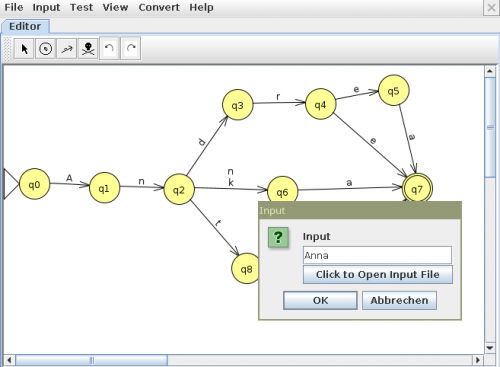This screenshot has width=500, height=367.
Task: Open the Test menu
Action: [81, 7]
